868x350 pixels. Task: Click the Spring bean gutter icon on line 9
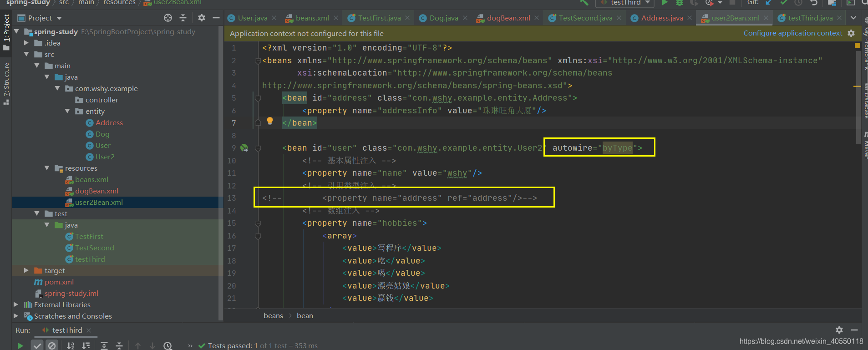pos(244,148)
